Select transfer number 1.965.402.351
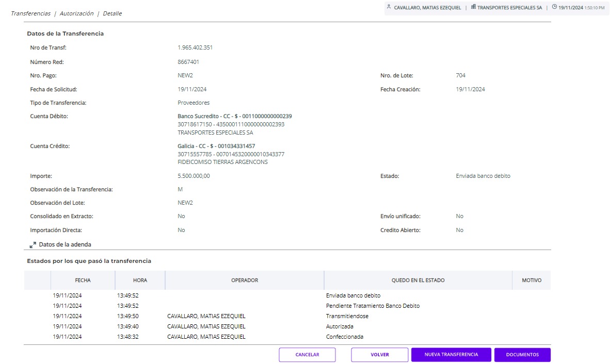The width and height of the screenshot is (610, 364). pyautogui.click(x=195, y=47)
